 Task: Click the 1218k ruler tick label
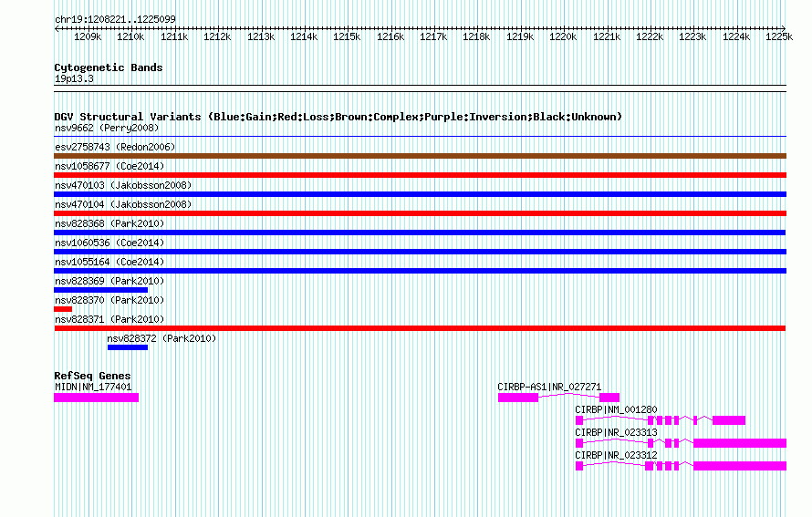(x=476, y=37)
